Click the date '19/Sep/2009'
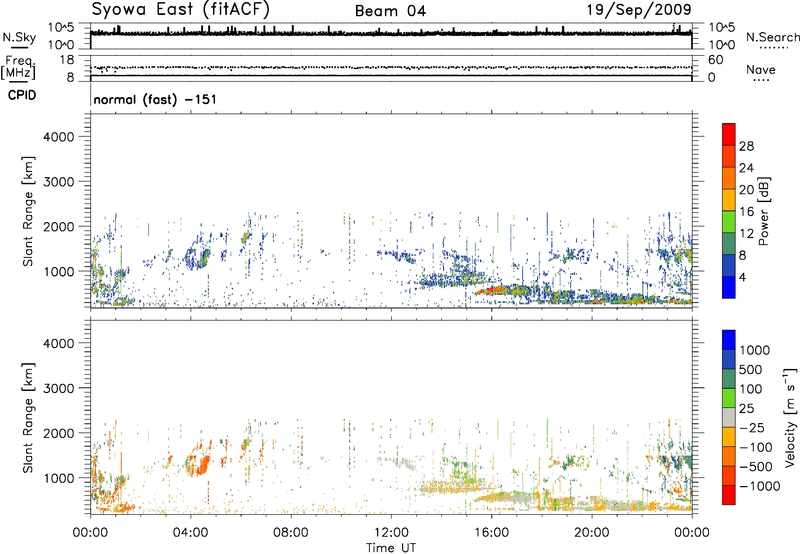Viewport: 800px width, 554px height. [x=639, y=9]
